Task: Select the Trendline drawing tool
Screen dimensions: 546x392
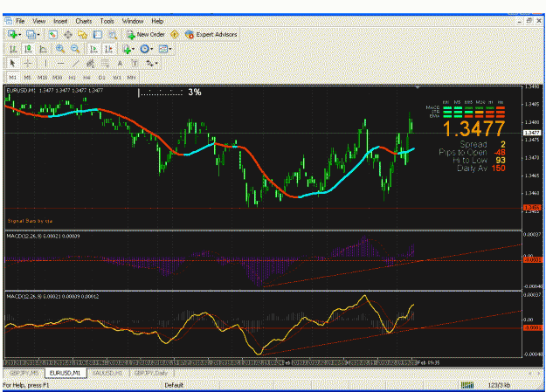Action: pyautogui.click(x=75, y=64)
